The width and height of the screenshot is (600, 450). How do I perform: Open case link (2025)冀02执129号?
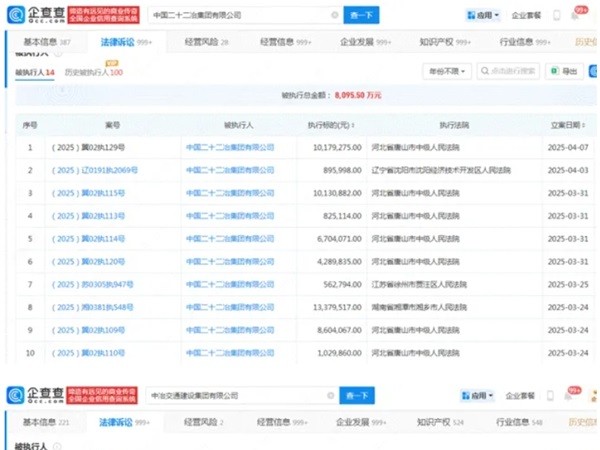pyautogui.click(x=112, y=147)
